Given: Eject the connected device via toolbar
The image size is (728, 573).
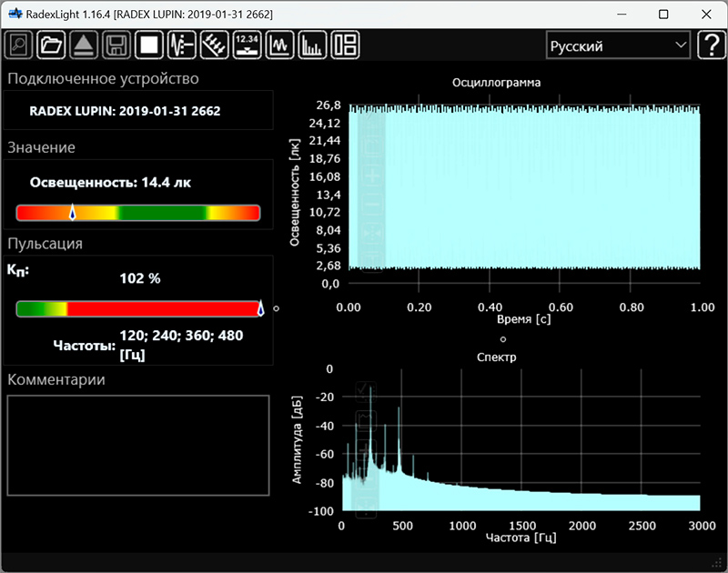Looking at the screenshot, I should tap(83, 45).
